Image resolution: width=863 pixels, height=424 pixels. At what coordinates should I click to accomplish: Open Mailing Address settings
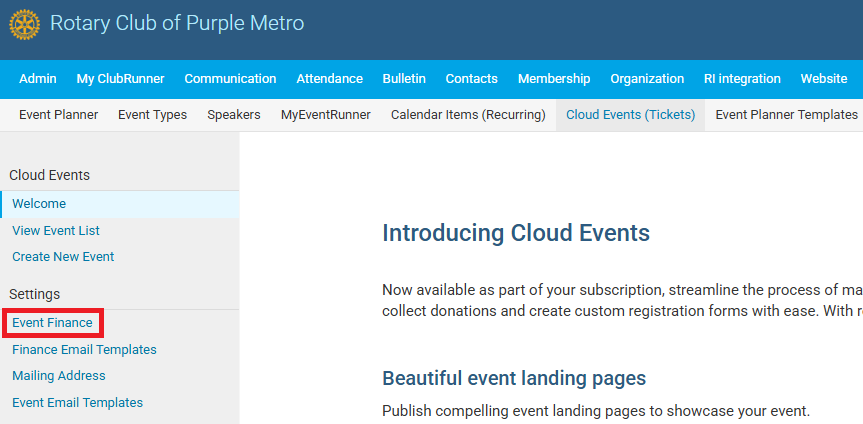click(x=59, y=376)
